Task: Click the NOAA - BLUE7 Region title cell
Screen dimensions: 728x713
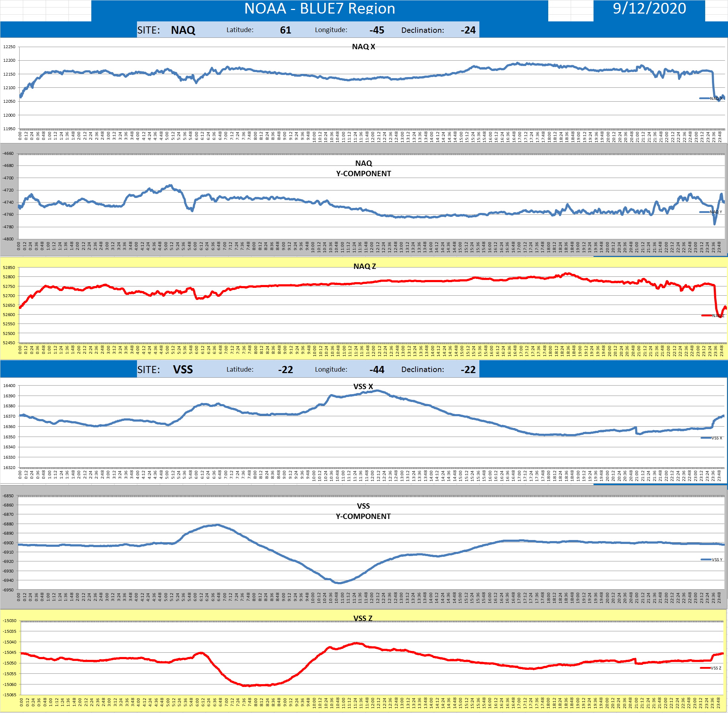Action: pos(320,9)
